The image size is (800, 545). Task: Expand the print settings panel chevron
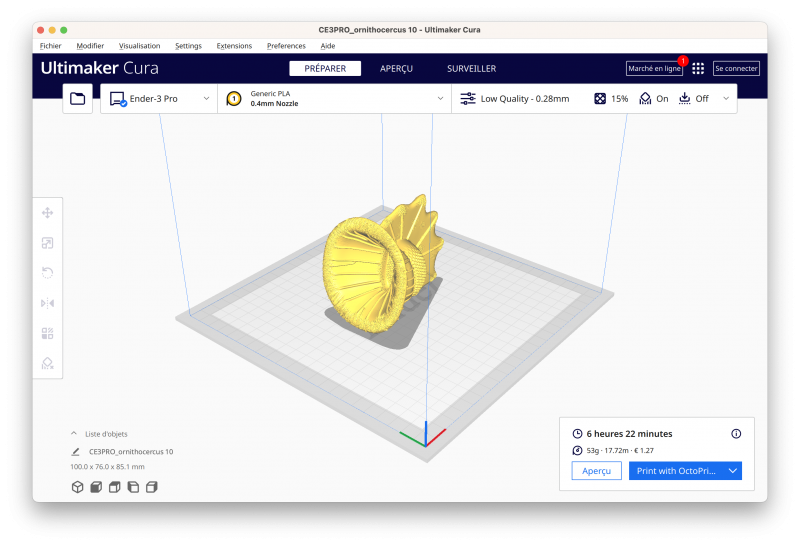pos(726,98)
